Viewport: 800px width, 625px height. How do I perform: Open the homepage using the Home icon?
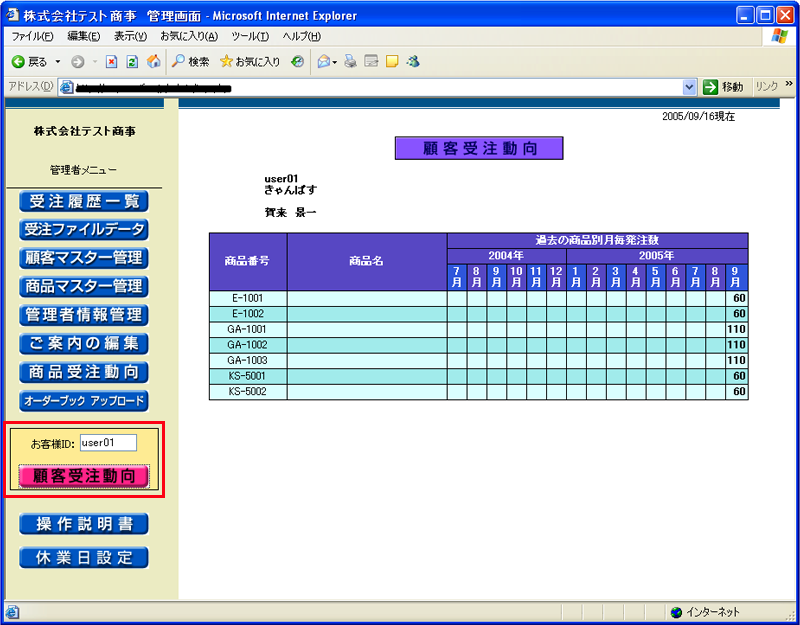click(154, 61)
